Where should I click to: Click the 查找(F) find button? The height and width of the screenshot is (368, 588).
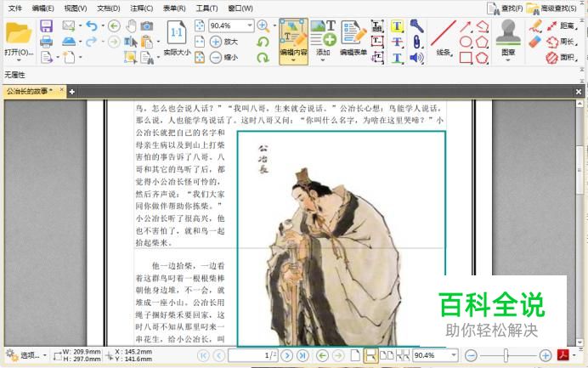coord(505,8)
